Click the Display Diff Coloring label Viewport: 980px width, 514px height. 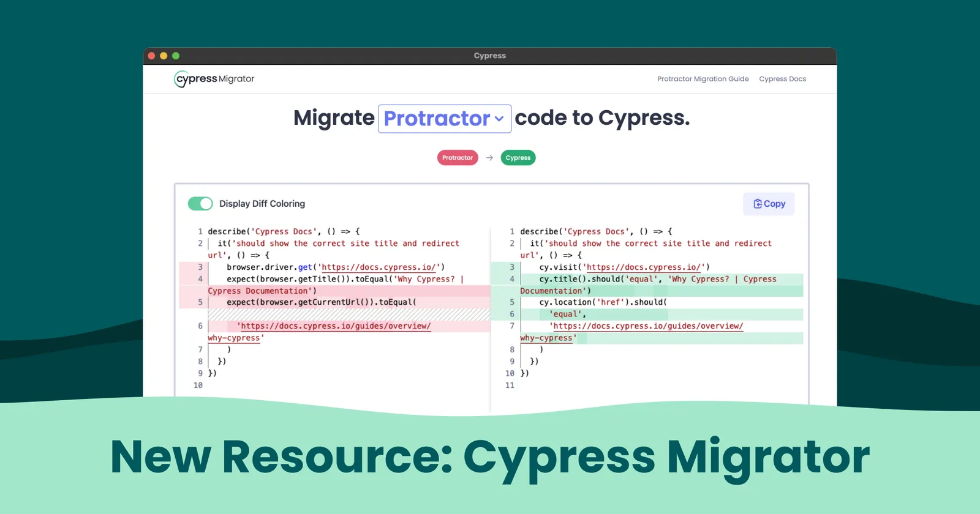[262, 204]
